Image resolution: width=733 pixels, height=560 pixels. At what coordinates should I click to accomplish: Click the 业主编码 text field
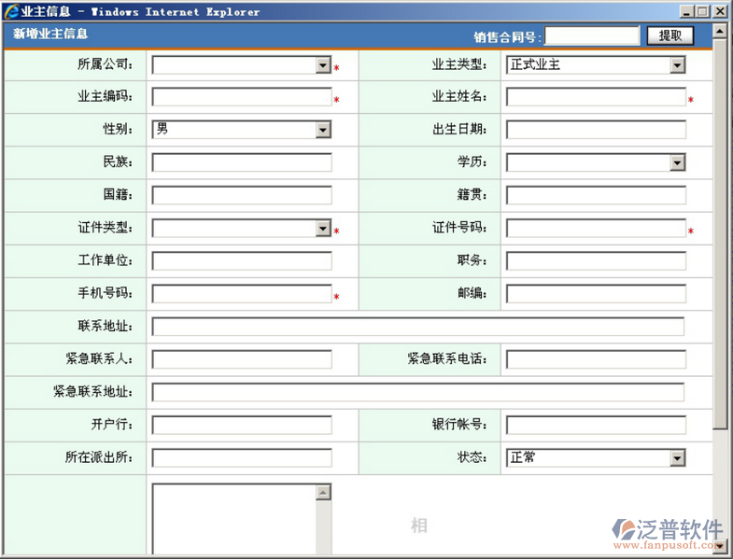click(241, 97)
